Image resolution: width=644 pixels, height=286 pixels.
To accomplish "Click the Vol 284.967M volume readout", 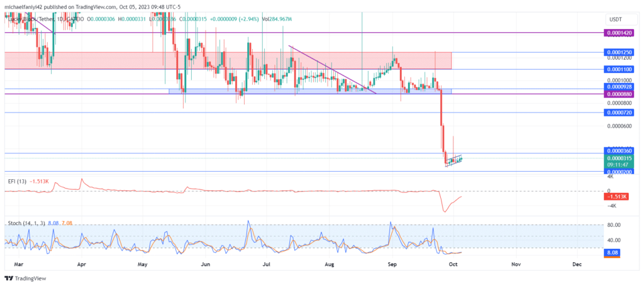I will pos(277,19).
